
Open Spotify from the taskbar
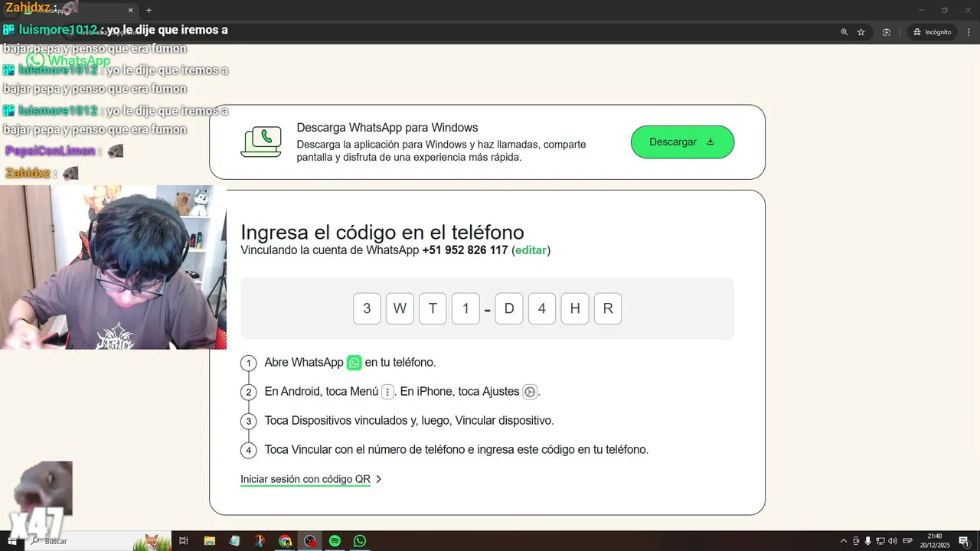335,541
